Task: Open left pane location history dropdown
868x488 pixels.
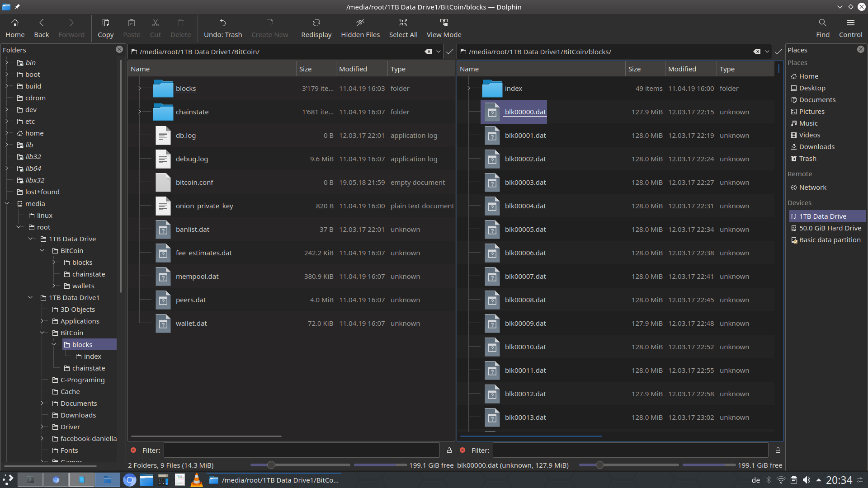Action: [439, 52]
